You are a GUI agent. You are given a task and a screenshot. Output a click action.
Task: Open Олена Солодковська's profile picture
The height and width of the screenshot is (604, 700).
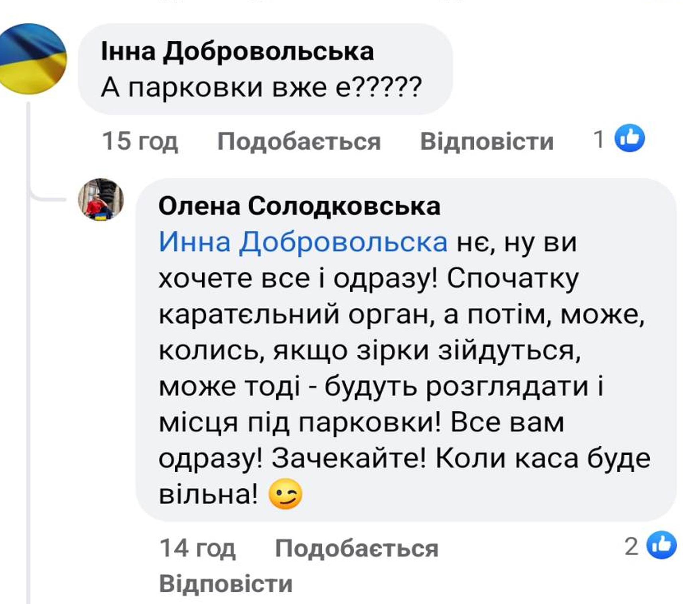click(x=101, y=199)
